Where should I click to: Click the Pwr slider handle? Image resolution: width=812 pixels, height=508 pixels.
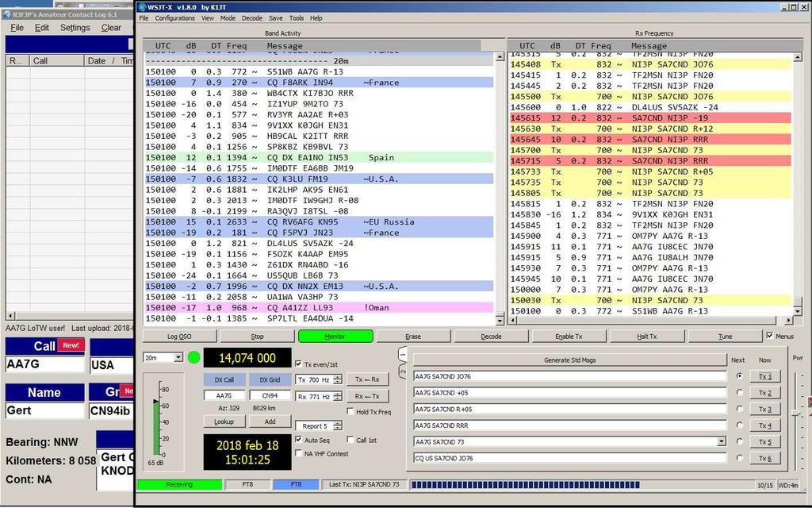coord(796,413)
